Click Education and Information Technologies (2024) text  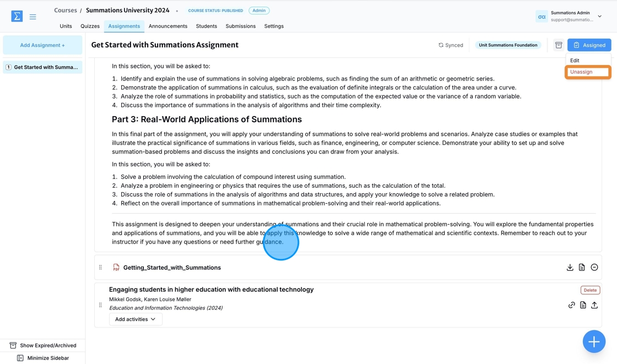pyautogui.click(x=166, y=308)
